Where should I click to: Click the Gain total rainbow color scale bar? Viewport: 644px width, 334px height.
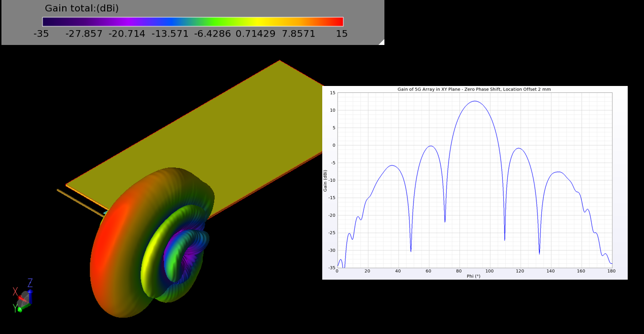tap(193, 21)
